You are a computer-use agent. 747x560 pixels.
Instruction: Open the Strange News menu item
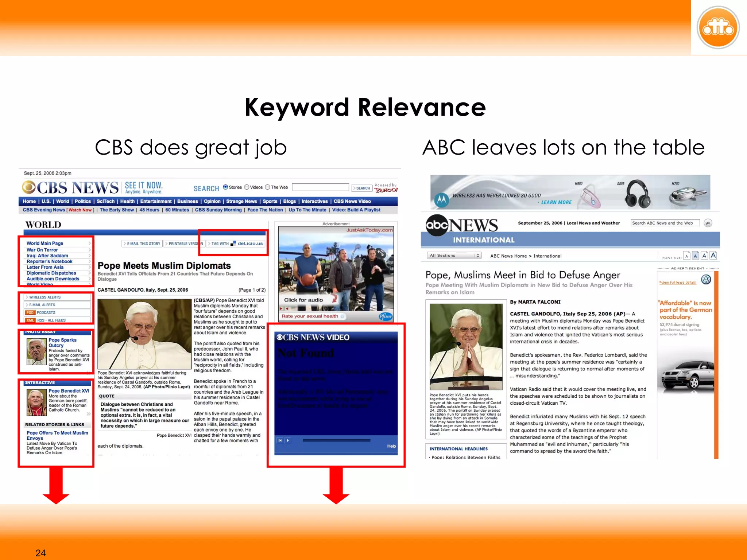(x=241, y=201)
